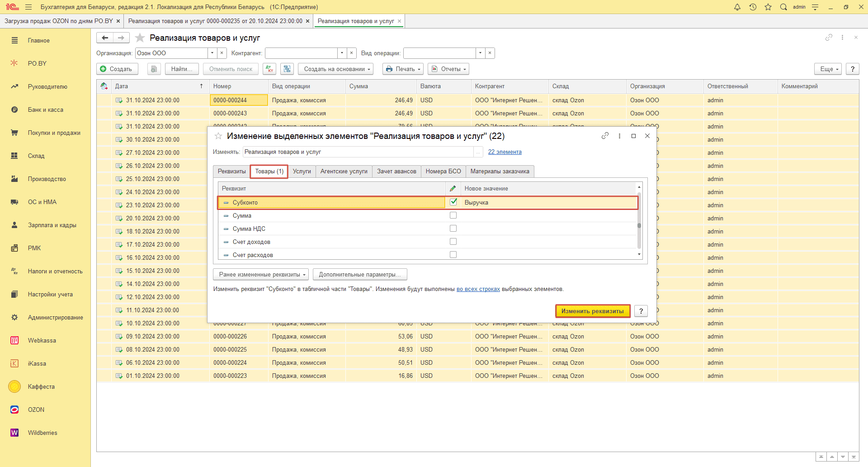Screen dimensions: 868x467
Task: Open Покупки и продажи section
Action: (x=54, y=133)
